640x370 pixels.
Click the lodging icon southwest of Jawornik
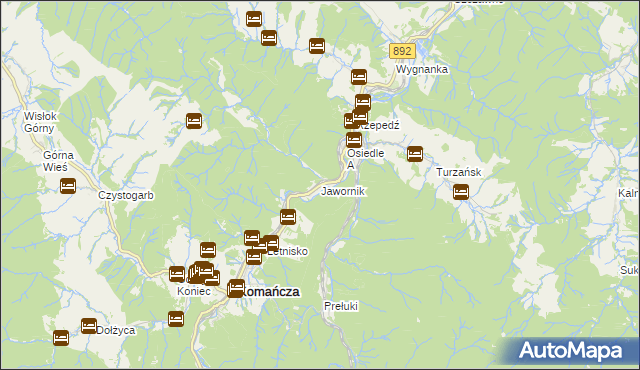pyautogui.click(x=288, y=217)
